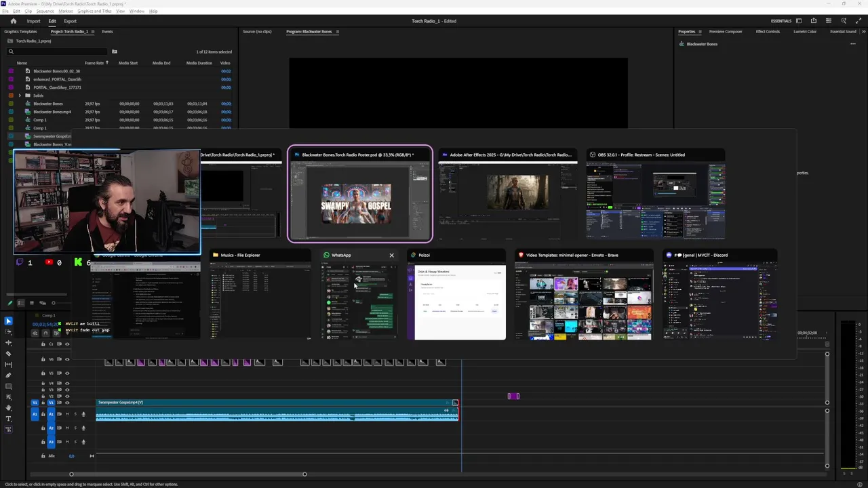Sort by the Frame Rate column arrow
The height and width of the screenshot is (488, 868).
(106, 63)
